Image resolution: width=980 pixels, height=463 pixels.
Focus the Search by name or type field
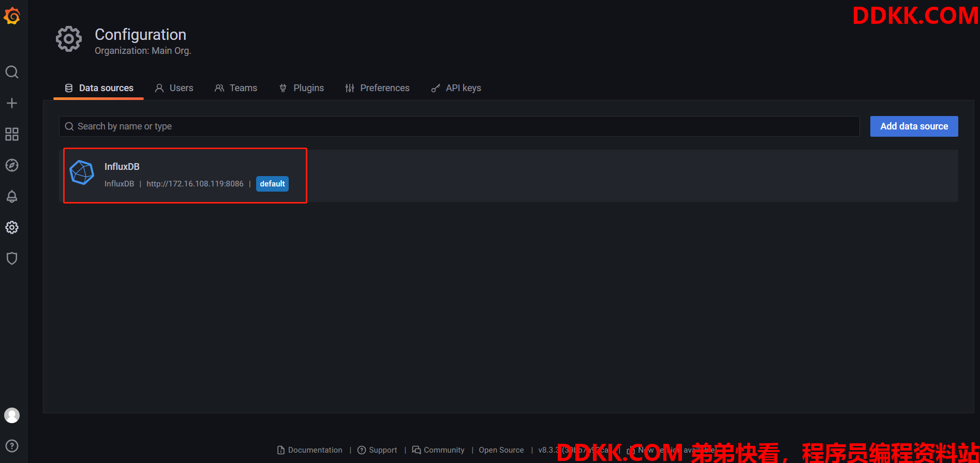[459, 126]
